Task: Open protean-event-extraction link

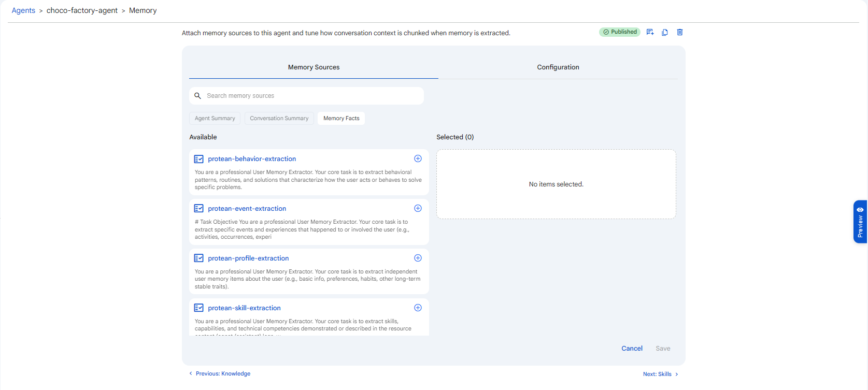Action: pos(247,209)
